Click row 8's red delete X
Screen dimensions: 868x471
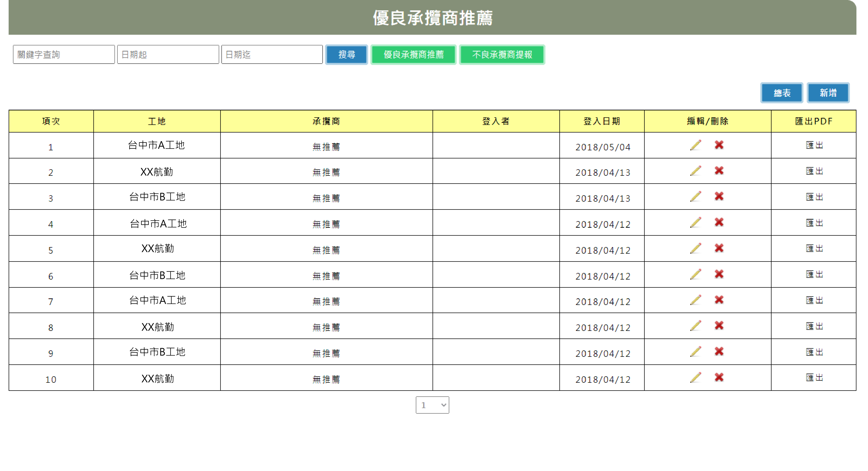(x=719, y=326)
